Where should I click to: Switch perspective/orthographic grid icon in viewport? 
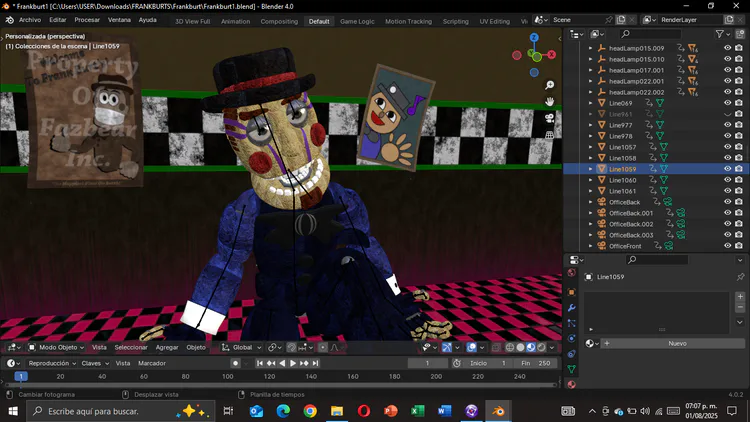coord(550,135)
